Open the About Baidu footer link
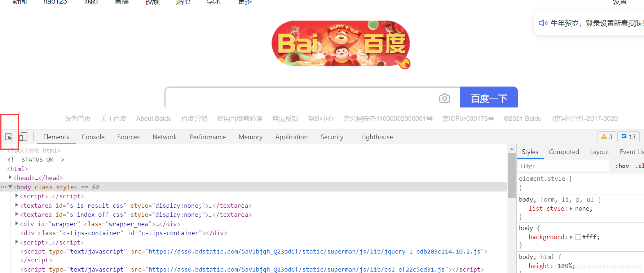The image size is (644, 273). pyautogui.click(x=154, y=119)
